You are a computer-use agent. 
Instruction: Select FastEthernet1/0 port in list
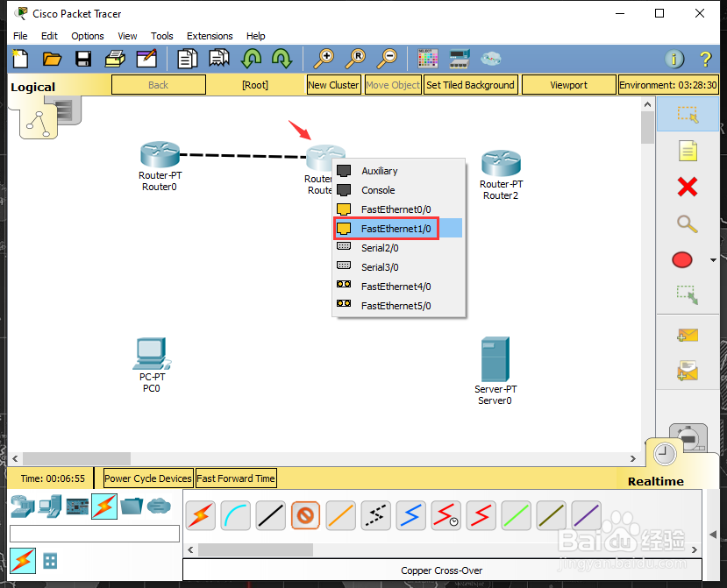pyautogui.click(x=398, y=229)
